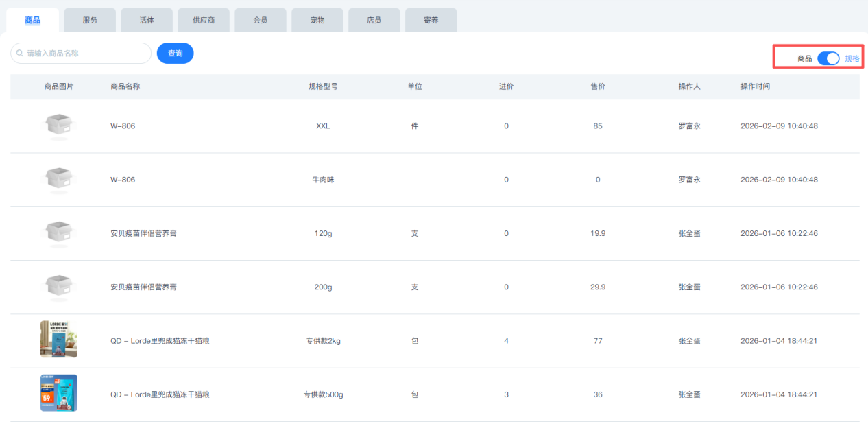The width and height of the screenshot is (868, 426).
Task: Open product image for 专供款500g cat food
Action: (59, 393)
